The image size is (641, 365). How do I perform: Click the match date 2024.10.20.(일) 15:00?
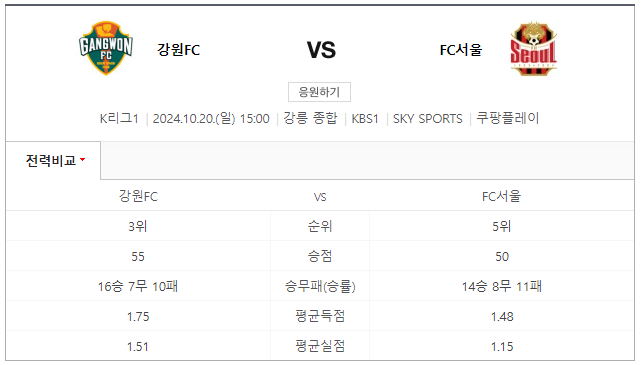tap(211, 119)
